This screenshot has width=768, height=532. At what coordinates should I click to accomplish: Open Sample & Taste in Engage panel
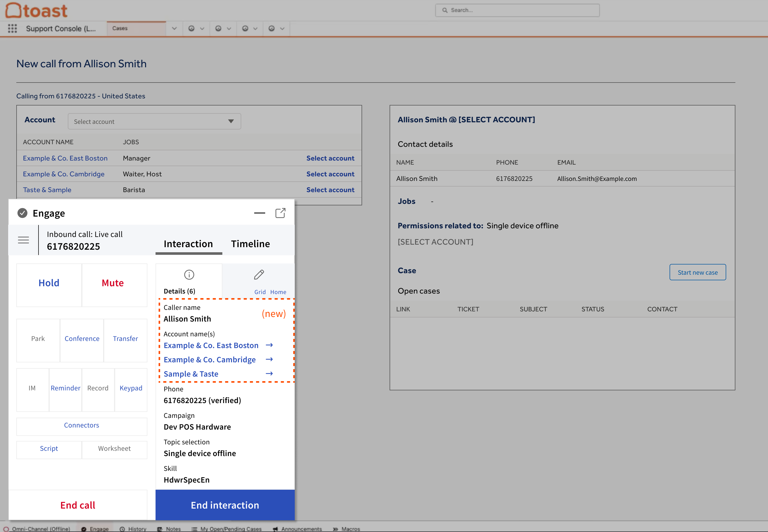point(191,374)
